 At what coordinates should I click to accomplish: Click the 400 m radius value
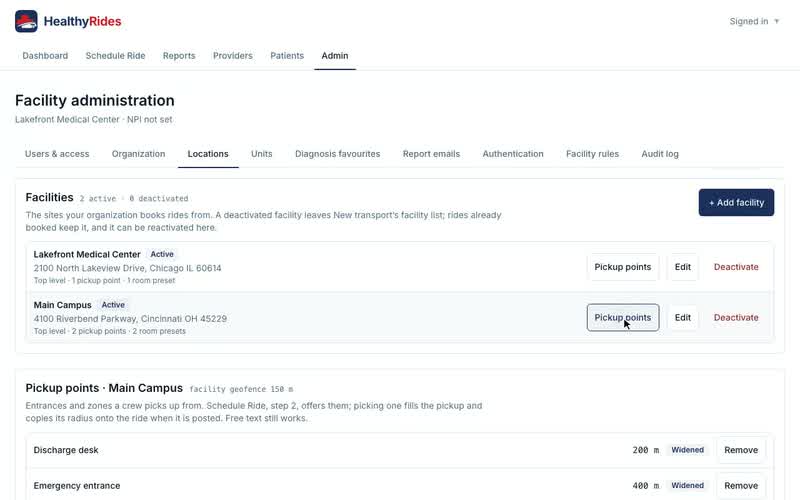point(645,486)
